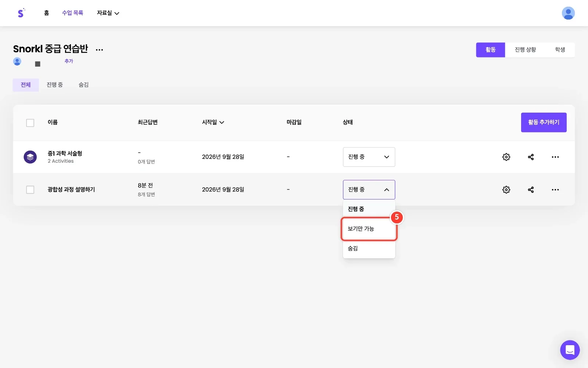Click the Snorkl 중급 연습반 class title
The image size is (588, 368).
pos(50,49)
